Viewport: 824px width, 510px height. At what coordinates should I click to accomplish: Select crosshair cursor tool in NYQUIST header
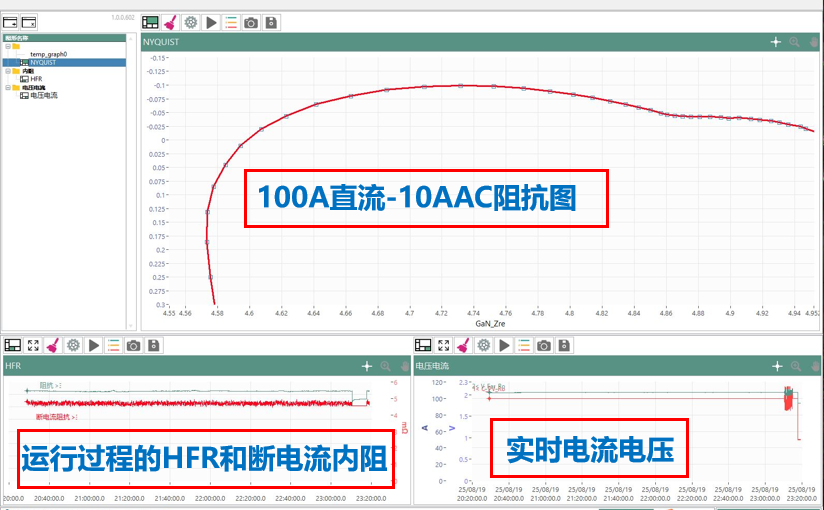tap(775, 43)
